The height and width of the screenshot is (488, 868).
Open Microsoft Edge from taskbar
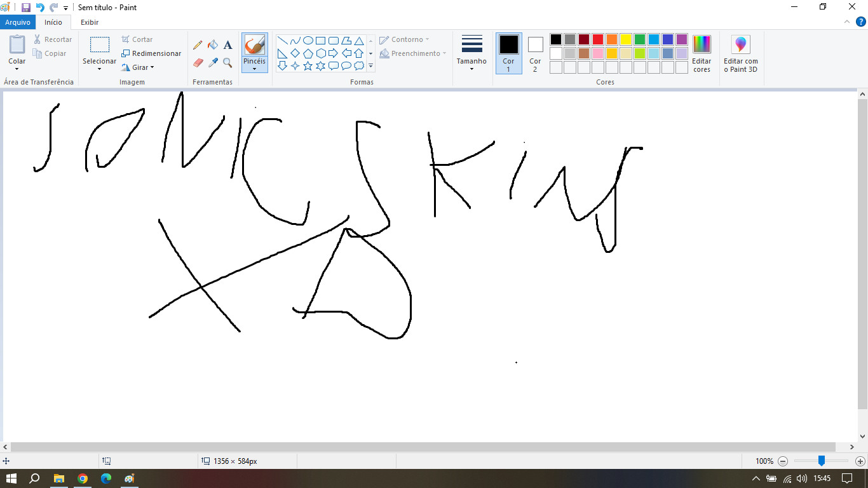[x=106, y=478]
